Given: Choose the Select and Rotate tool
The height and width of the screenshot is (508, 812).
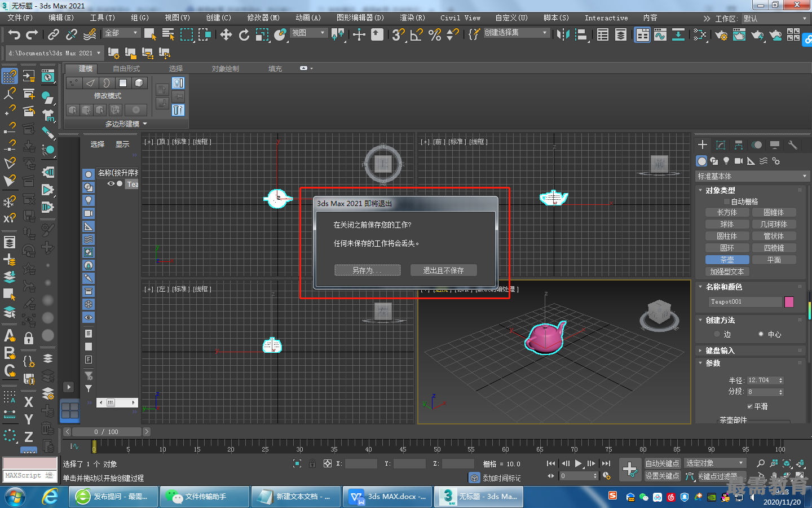Looking at the screenshot, I should pos(244,34).
